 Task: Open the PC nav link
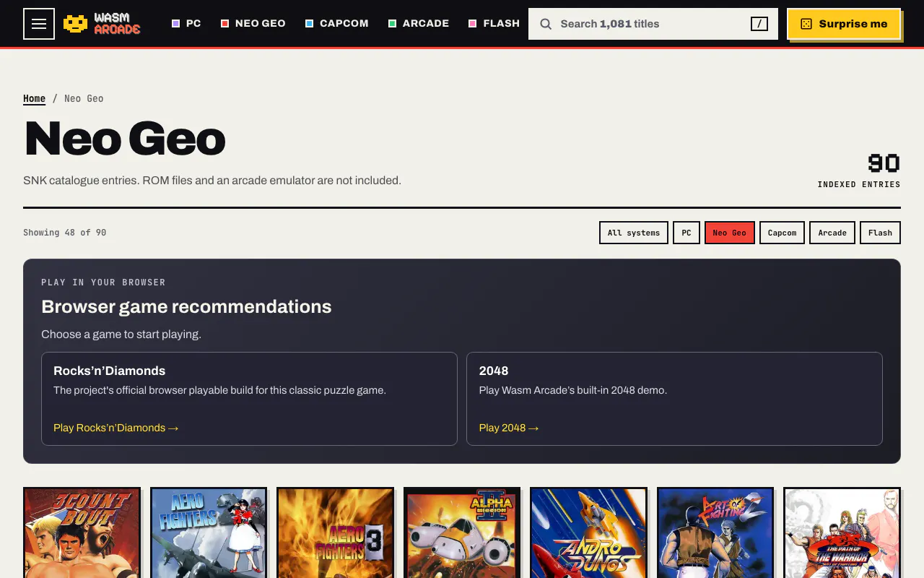coord(186,24)
